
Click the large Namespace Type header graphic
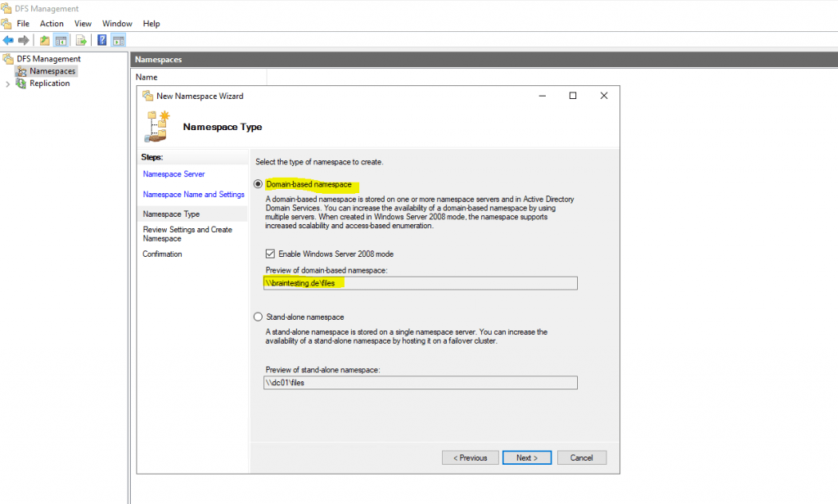point(158,127)
